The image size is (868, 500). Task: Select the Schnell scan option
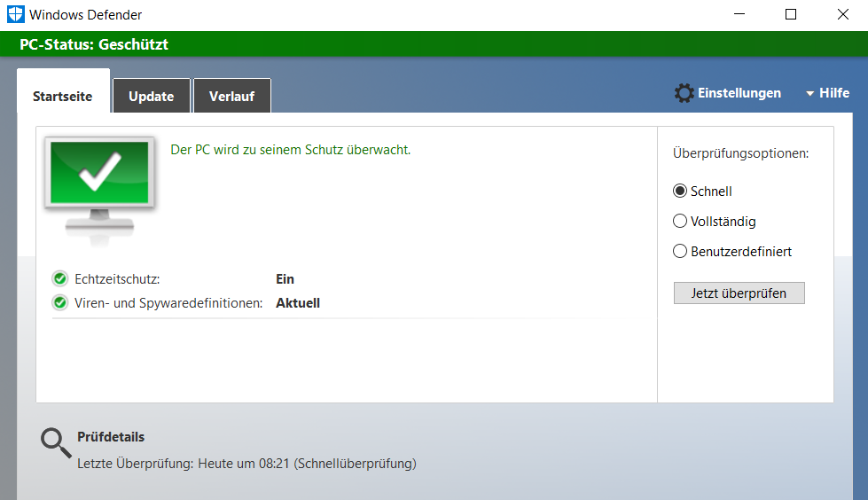pos(680,191)
